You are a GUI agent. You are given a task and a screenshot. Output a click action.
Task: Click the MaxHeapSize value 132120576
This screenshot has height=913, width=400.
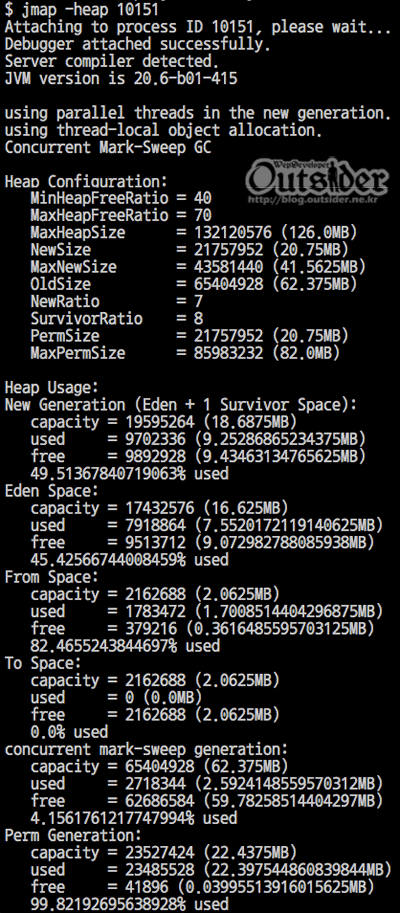point(233,233)
